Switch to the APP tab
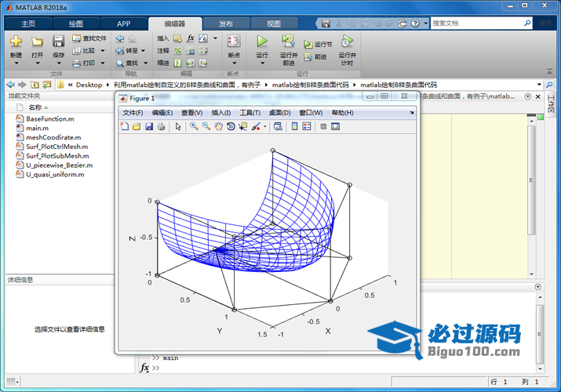This screenshot has width=561, height=392. (123, 24)
